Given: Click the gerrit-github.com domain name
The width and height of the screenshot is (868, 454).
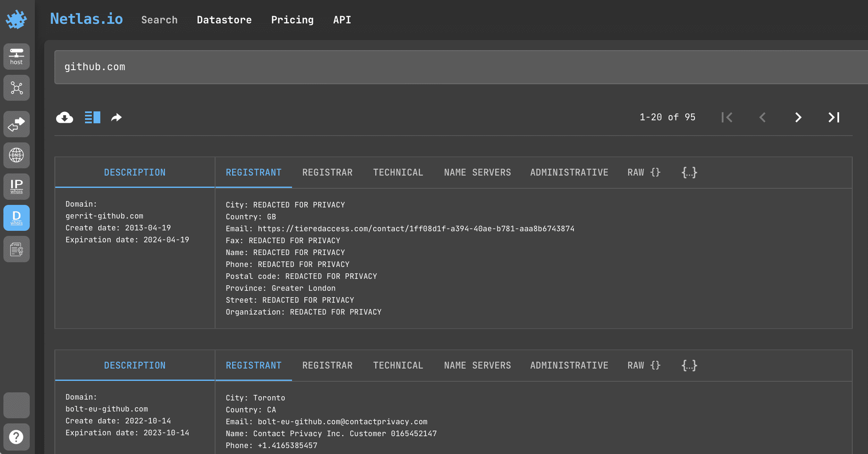Looking at the screenshot, I should point(105,216).
